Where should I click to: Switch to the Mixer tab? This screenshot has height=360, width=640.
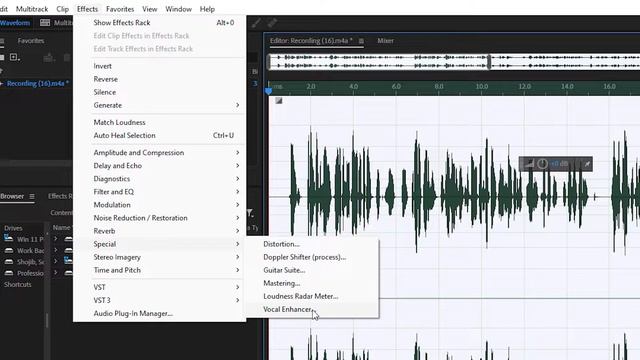385,41
